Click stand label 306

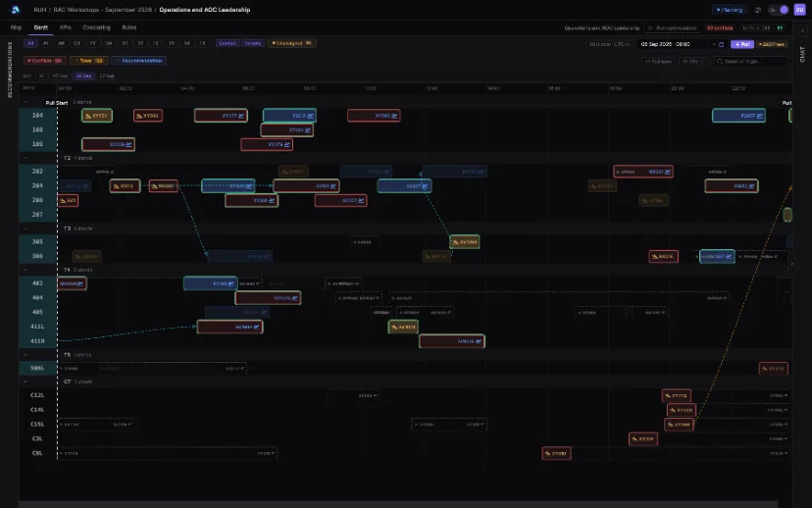coord(37,256)
